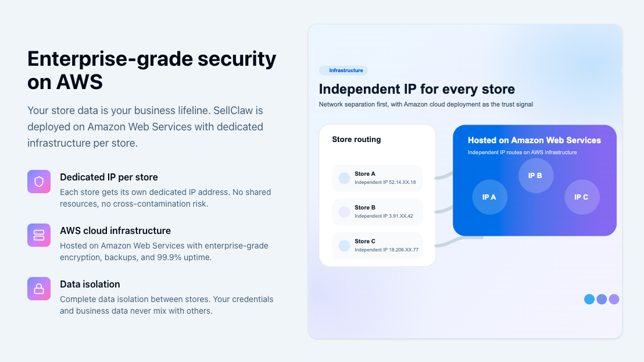Select the Store B avatar dot

coord(344,212)
